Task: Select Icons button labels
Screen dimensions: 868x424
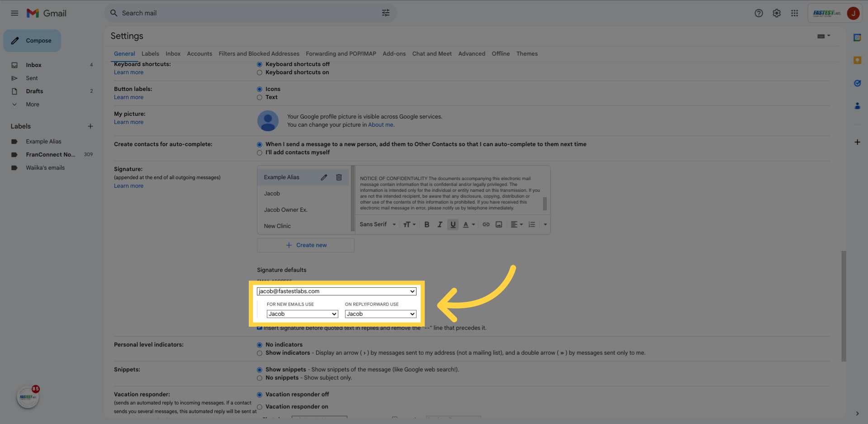Action: (260, 89)
